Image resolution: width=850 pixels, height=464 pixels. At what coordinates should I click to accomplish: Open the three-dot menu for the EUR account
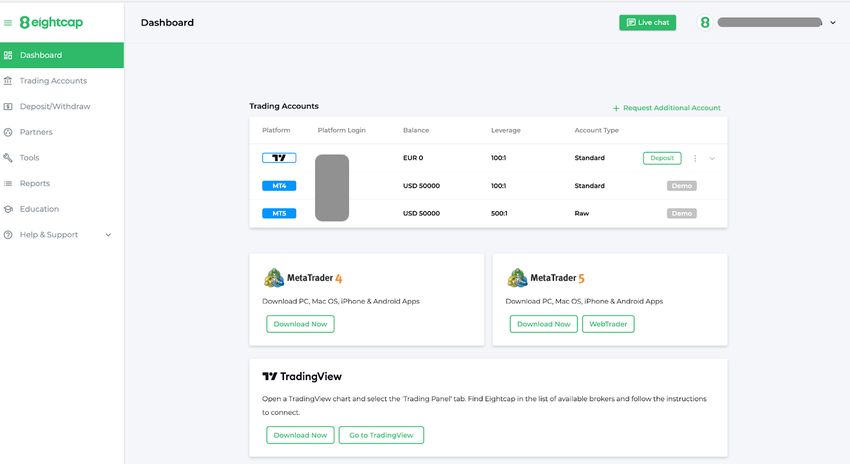tap(695, 158)
